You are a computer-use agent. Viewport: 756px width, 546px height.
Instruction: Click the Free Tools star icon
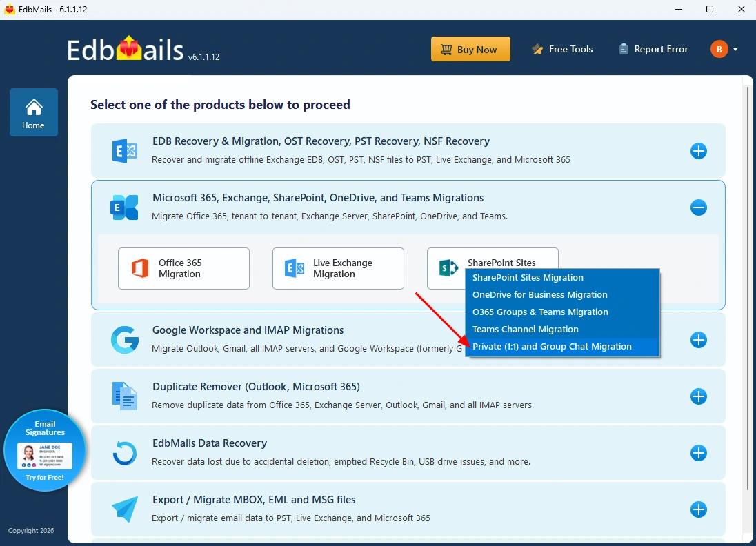pyautogui.click(x=537, y=49)
